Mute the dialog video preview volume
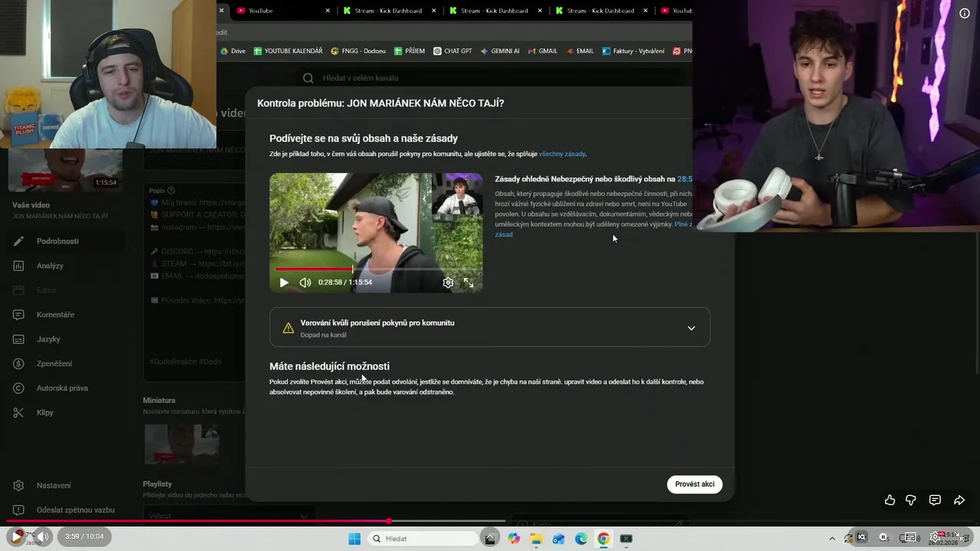The height and width of the screenshot is (551, 980). 305,282
